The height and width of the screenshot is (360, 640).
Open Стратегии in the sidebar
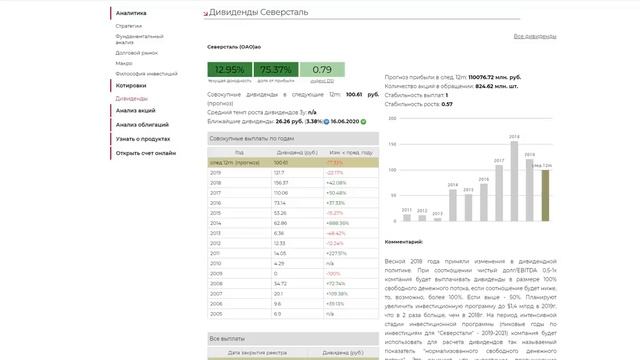tap(129, 26)
